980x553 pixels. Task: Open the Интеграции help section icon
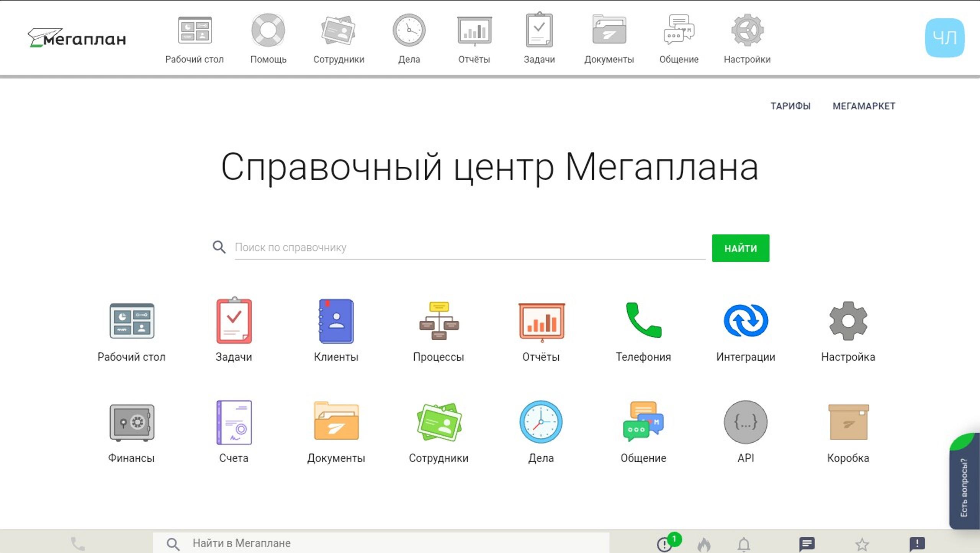745,321
